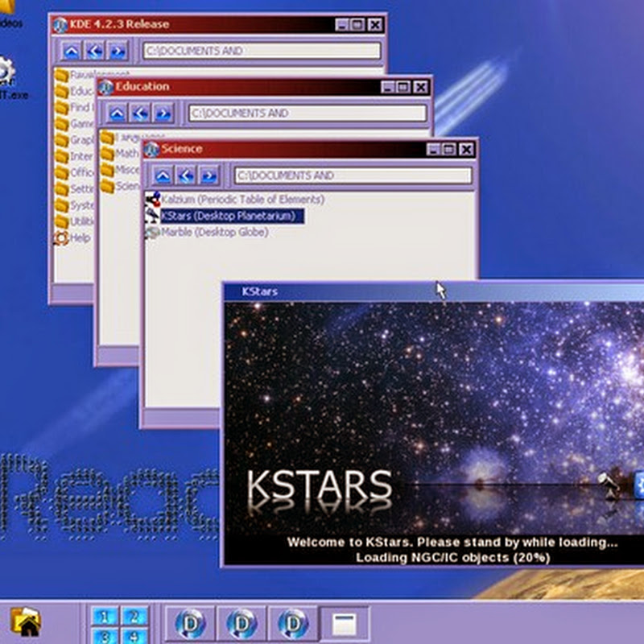Minimize the KDE 4.2.3 Release window
Viewport: 644px width, 644px height.
(x=342, y=25)
